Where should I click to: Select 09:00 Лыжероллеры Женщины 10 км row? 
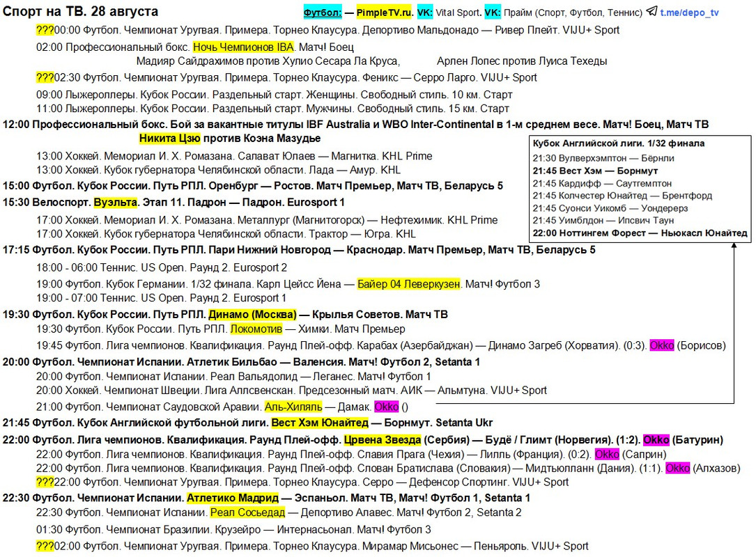click(274, 95)
